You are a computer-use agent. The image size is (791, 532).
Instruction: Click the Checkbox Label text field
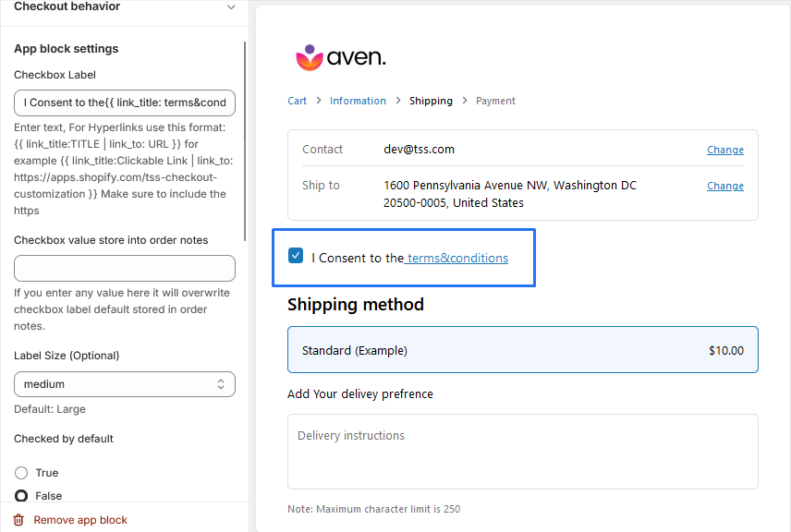[125, 103]
